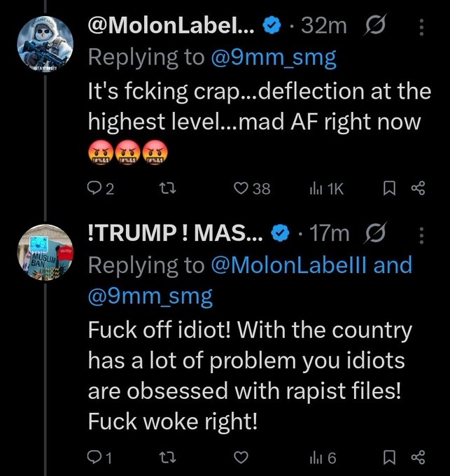Share the TRUMP MAS tweet
The width and height of the screenshot is (450, 476).
418,458
